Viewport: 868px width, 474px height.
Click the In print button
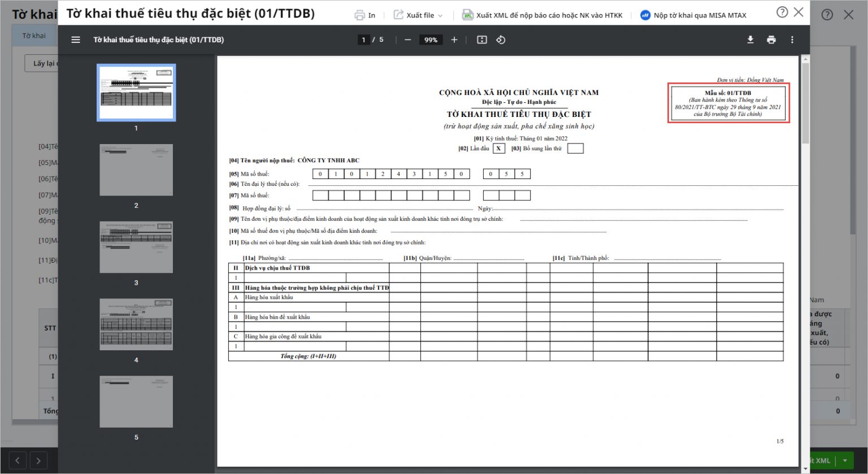pyautogui.click(x=365, y=15)
